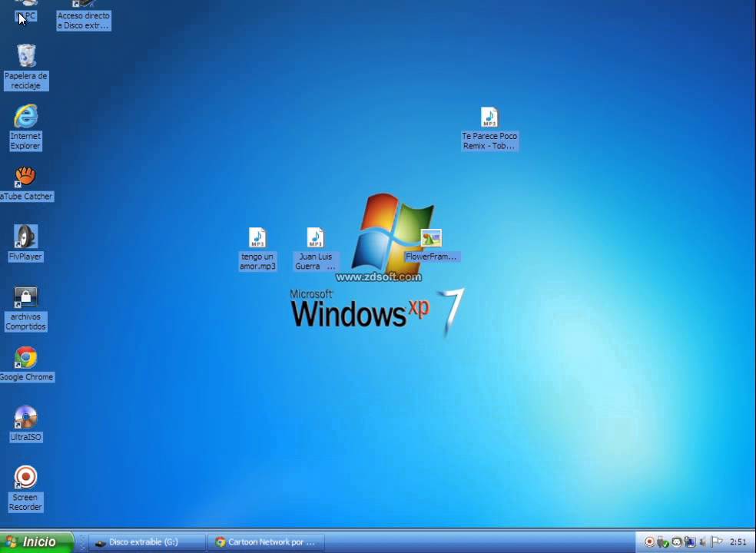
Task: Select the Screen Recorder desktop shortcut
Action: (25, 478)
